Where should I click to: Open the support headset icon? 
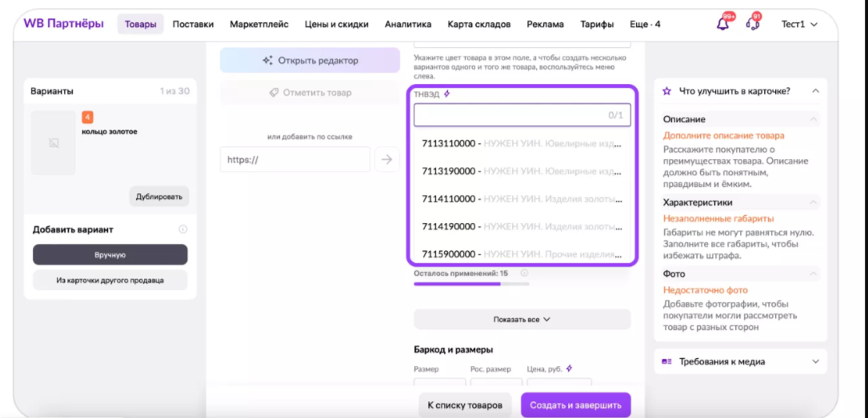752,24
